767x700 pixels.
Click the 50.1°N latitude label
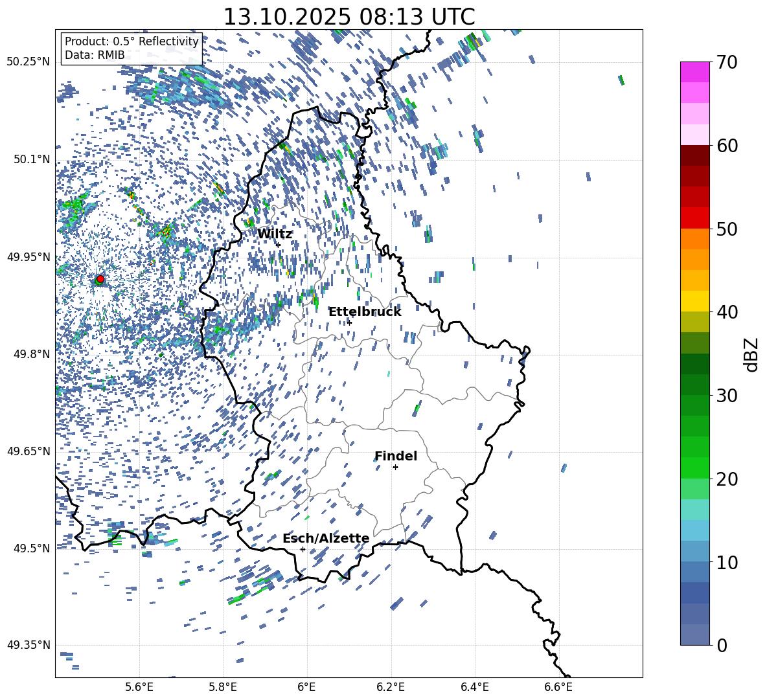(x=32, y=159)
